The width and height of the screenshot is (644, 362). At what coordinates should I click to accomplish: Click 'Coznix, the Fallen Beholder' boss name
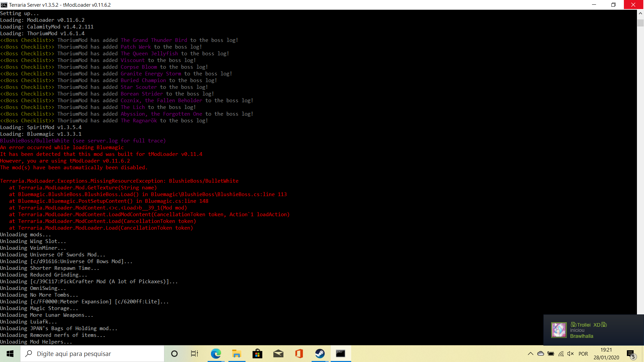click(x=161, y=101)
